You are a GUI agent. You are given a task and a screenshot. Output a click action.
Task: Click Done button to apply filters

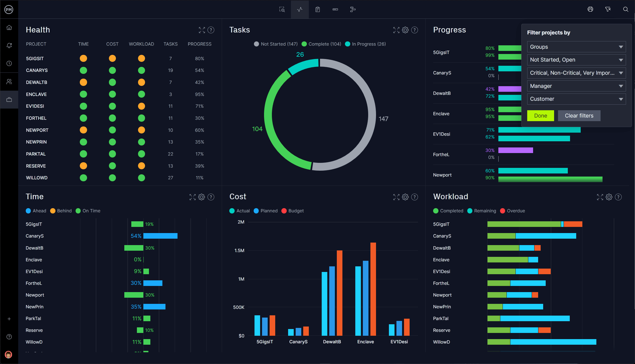pyautogui.click(x=540, y=115)
